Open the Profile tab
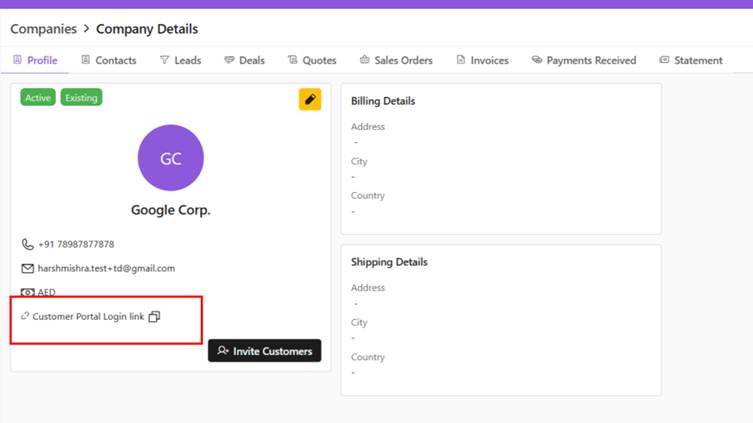Screen dimensions: 753x423 [35, 60]
